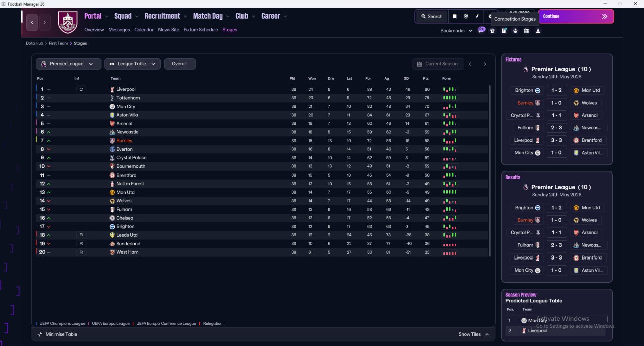Image resolution: width=644 pixels, height=346 pixels.
Task: Click the Burnley club crest
Action: (68, 22)
